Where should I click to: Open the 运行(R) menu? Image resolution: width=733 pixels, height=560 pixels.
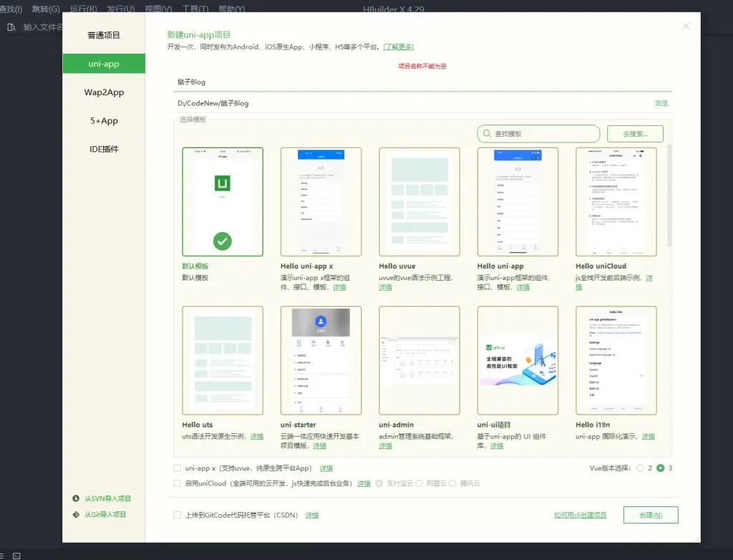point(83,9)
